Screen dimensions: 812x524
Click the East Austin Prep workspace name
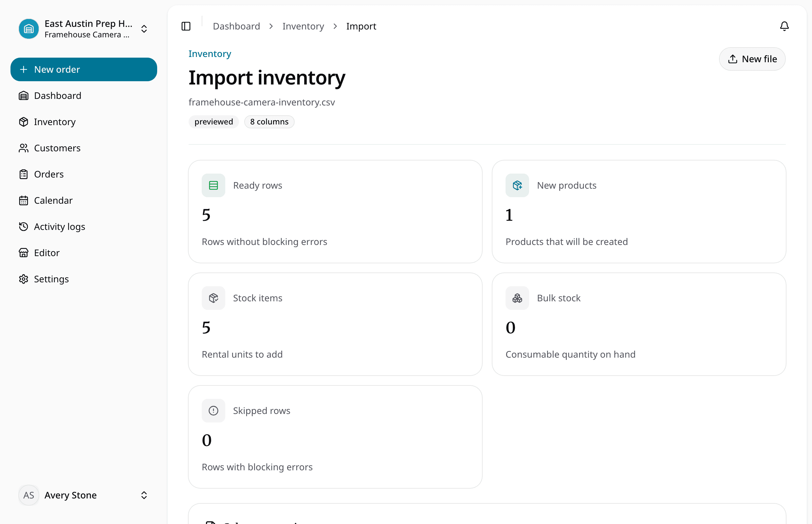click(x=88, y=24)
